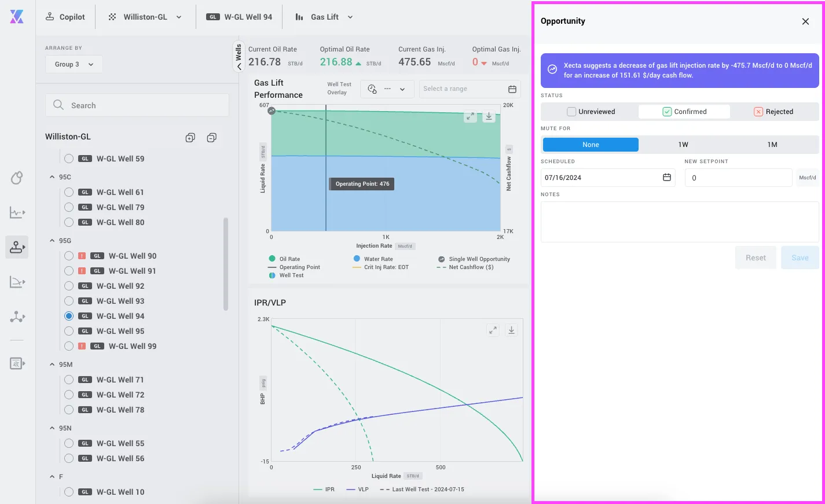This screenshot has width=825, height=504.
Task: Toggle the Water Rate legend entry
Action: 373,259
